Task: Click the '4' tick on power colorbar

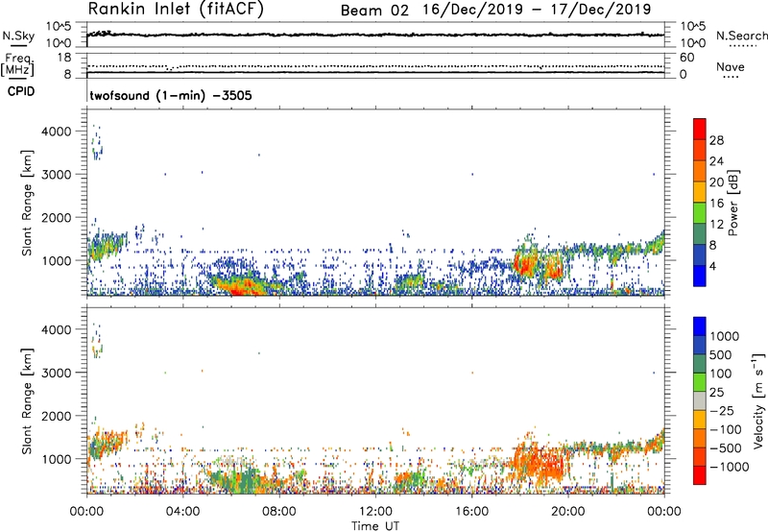Action: point(713,267)
